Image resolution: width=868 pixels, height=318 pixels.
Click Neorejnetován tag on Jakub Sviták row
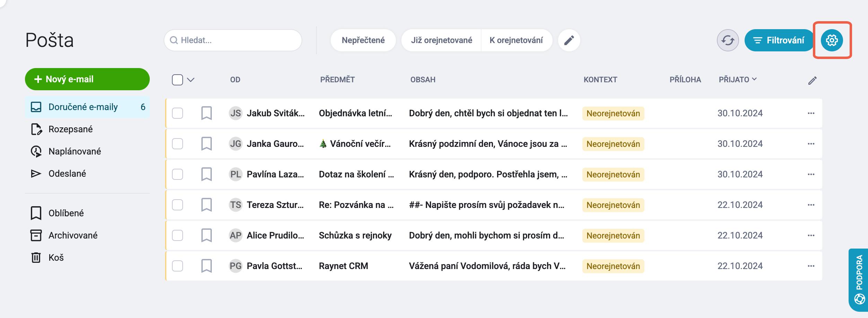coord(613,114)
